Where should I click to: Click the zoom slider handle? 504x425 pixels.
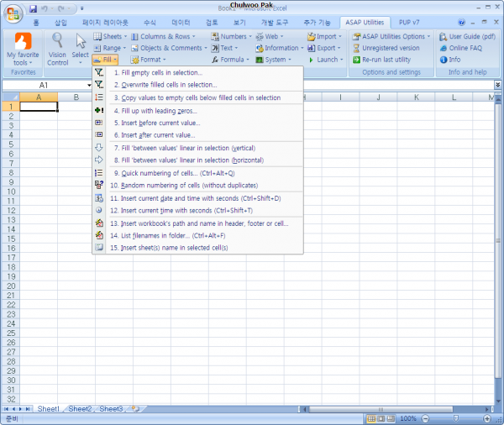coord(456,418)
